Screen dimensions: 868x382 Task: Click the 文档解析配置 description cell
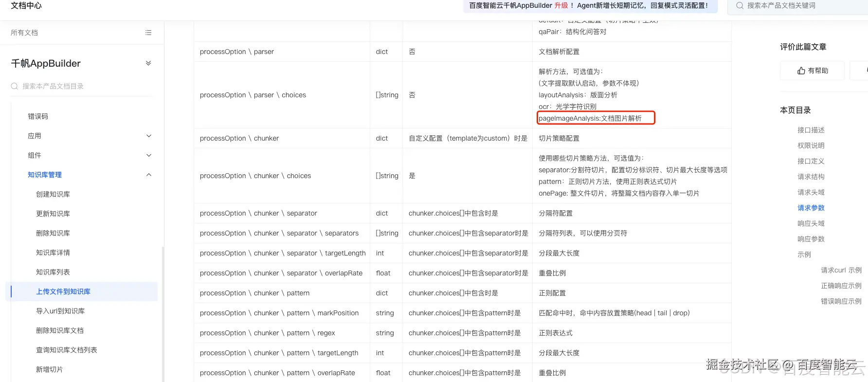(632, 52)
